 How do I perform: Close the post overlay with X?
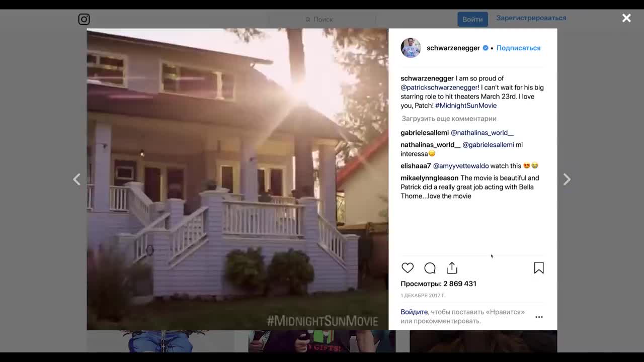coord(626,18)
